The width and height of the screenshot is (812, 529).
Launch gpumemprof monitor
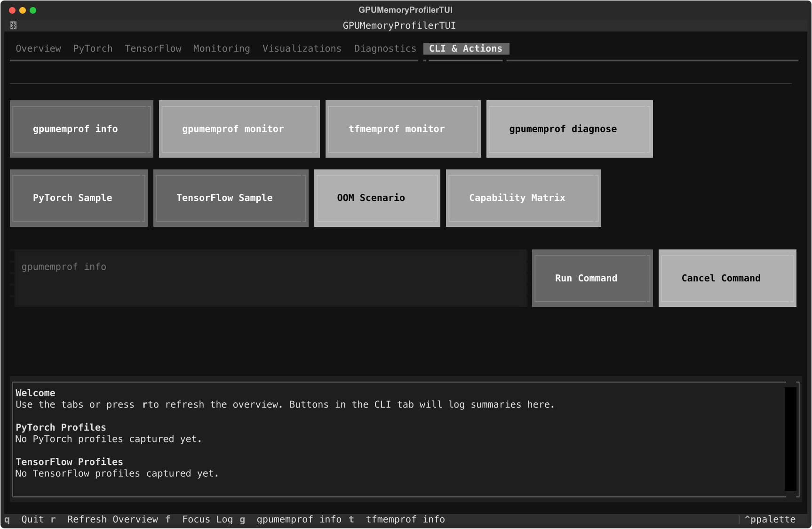coord(239,128)
